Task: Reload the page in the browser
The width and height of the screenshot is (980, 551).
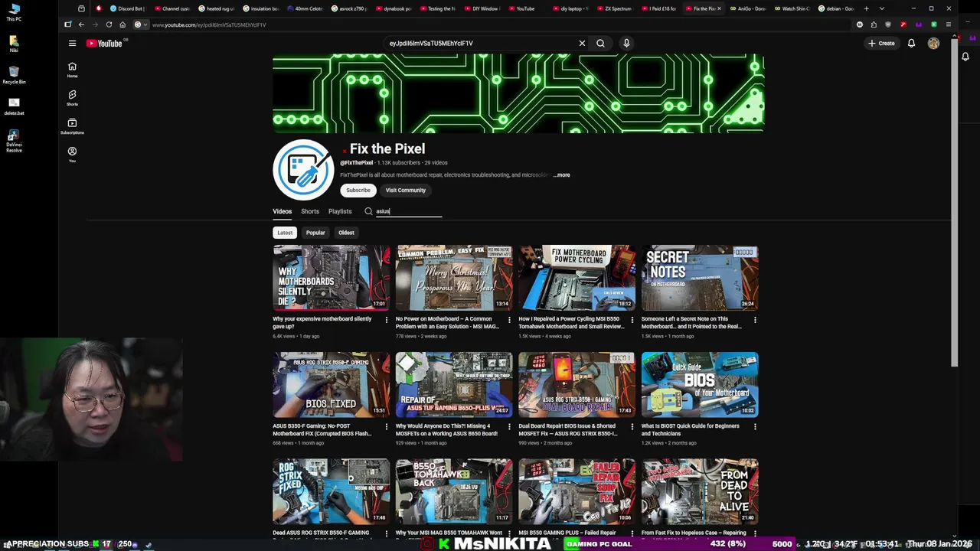Action: tap(109, 24)
